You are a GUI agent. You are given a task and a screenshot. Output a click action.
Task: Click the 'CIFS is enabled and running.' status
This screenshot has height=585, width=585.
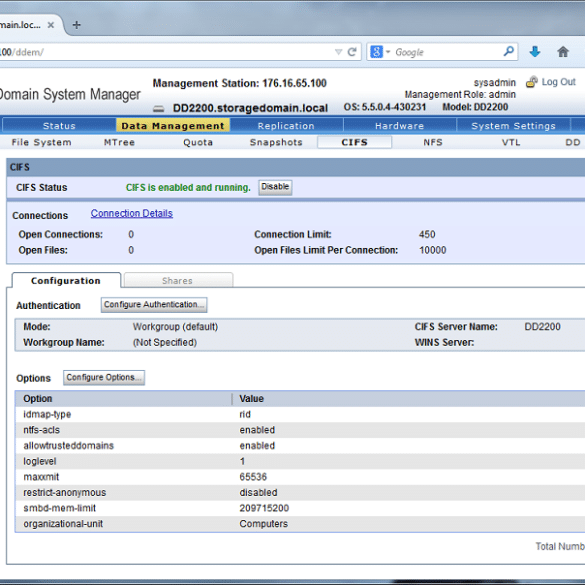click(x=188, y=187)
